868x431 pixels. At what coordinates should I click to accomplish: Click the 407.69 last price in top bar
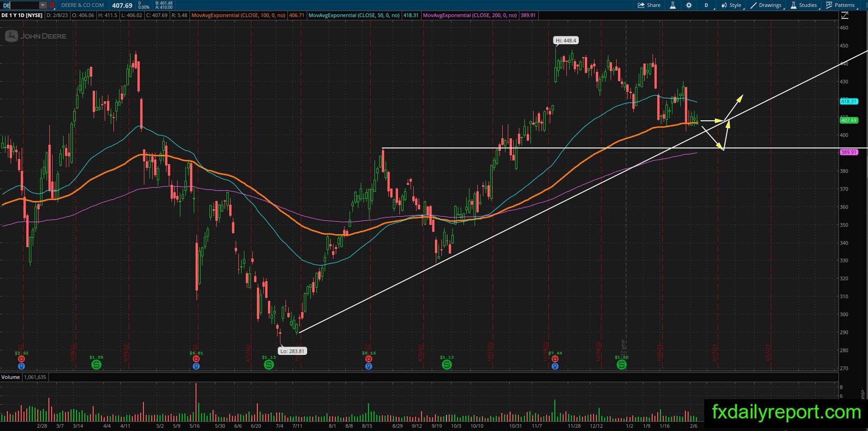[122, 6]
